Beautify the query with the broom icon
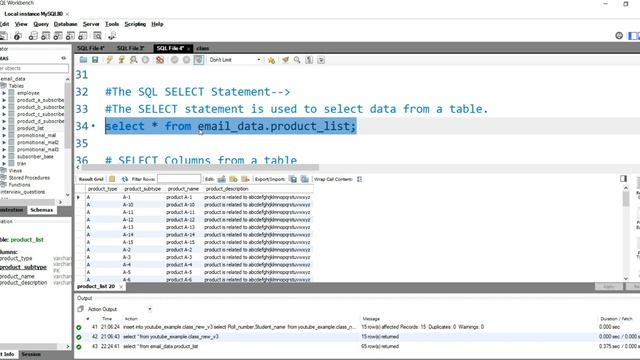Image resolution: width=640 pixels, height=360 pixels. click(x=285, y=60)
